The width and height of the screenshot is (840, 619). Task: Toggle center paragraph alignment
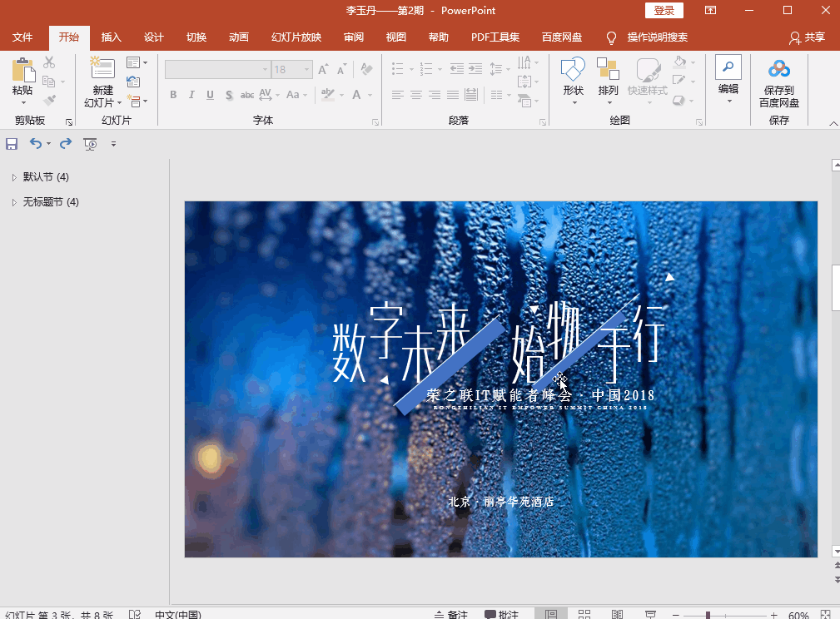(x=415, y=95)
